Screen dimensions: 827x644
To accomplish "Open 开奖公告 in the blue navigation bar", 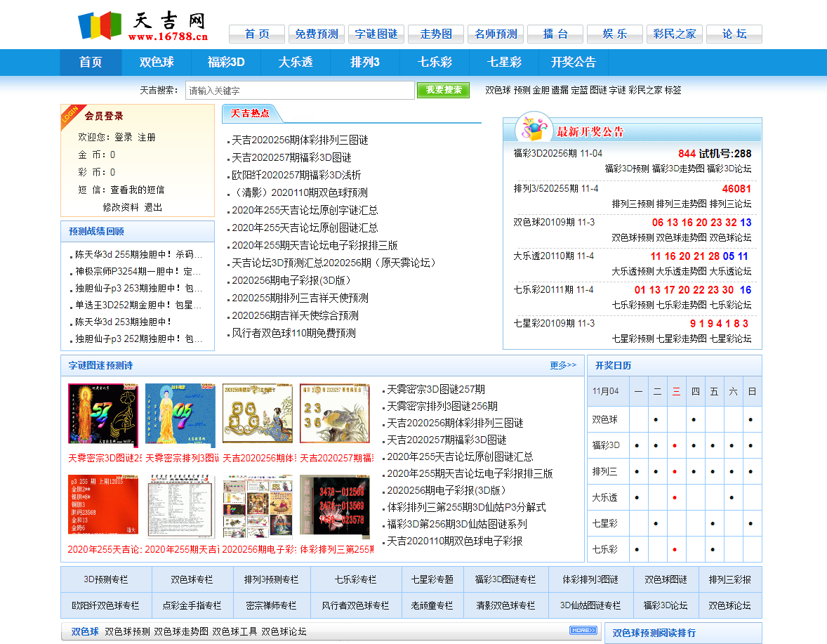I will (574, 62).
